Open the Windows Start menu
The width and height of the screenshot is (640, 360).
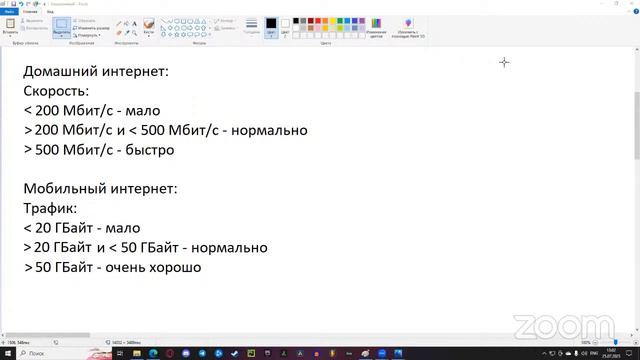click(7, 353)
